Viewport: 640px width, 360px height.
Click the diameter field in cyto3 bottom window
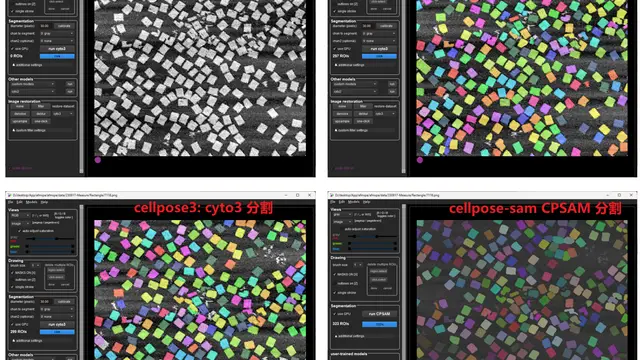(x=45, y=302)
